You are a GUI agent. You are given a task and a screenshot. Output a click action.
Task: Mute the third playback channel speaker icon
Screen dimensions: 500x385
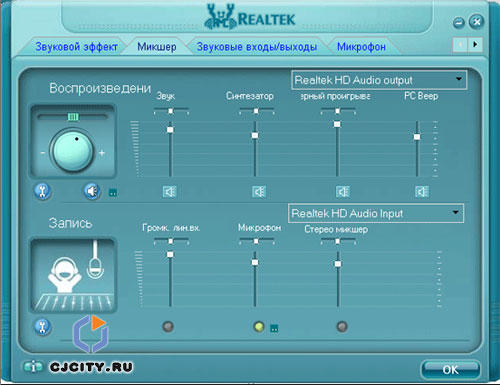pyautogui.click(x=343, y=192)
